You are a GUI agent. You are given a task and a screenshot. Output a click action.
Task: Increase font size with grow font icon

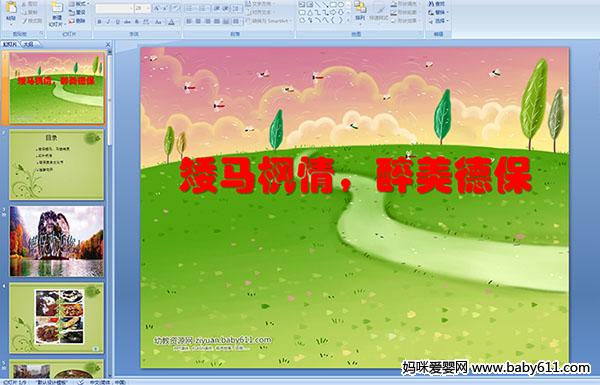click(x=157, y=8)
